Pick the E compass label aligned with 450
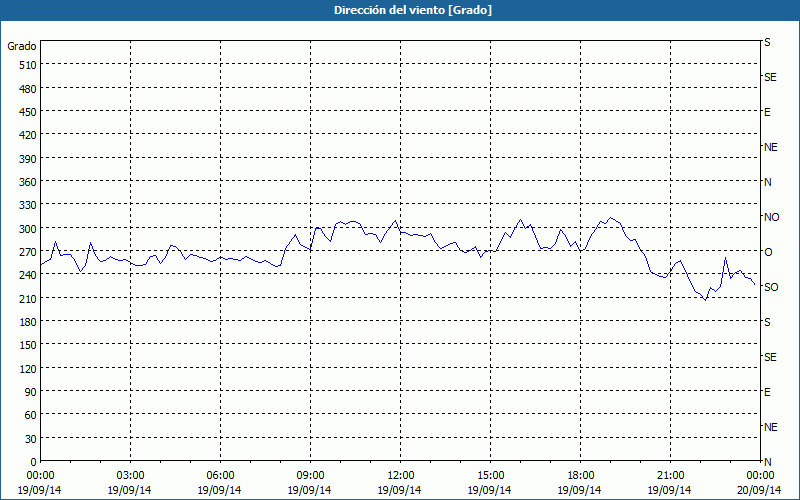Viewport: 800px width, 500px height. click(x=767, y=112)
